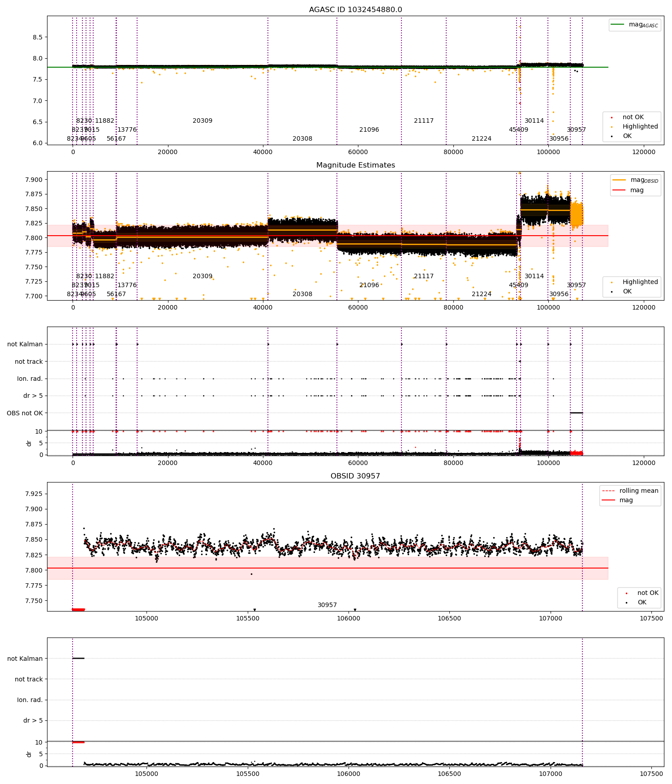
Task: Click the 'OBS not OK' axis label
Action: point(25,414)
